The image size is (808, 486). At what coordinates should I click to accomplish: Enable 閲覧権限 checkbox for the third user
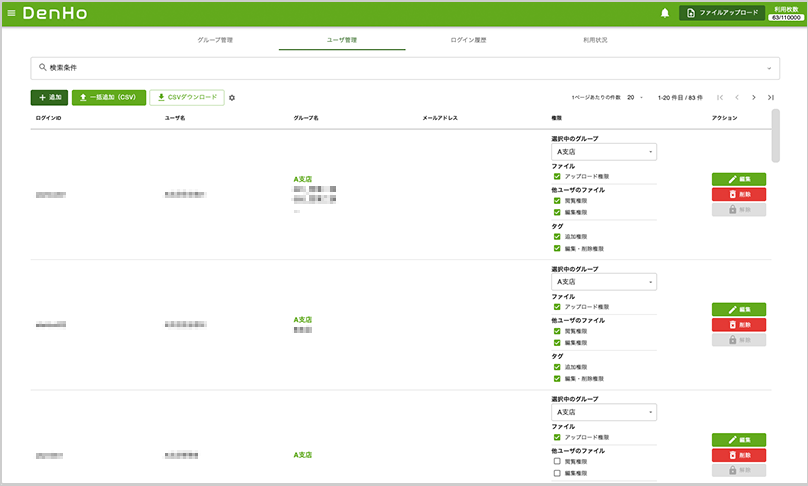pos(557,461)
